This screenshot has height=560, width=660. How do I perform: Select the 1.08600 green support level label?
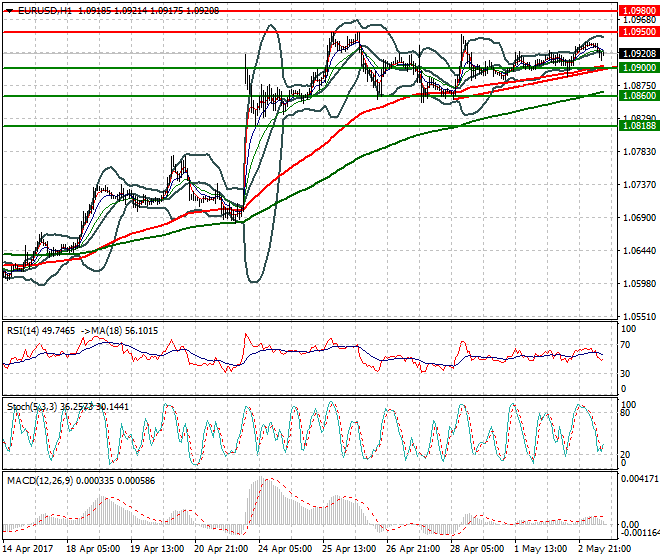[x=639, y=96]
